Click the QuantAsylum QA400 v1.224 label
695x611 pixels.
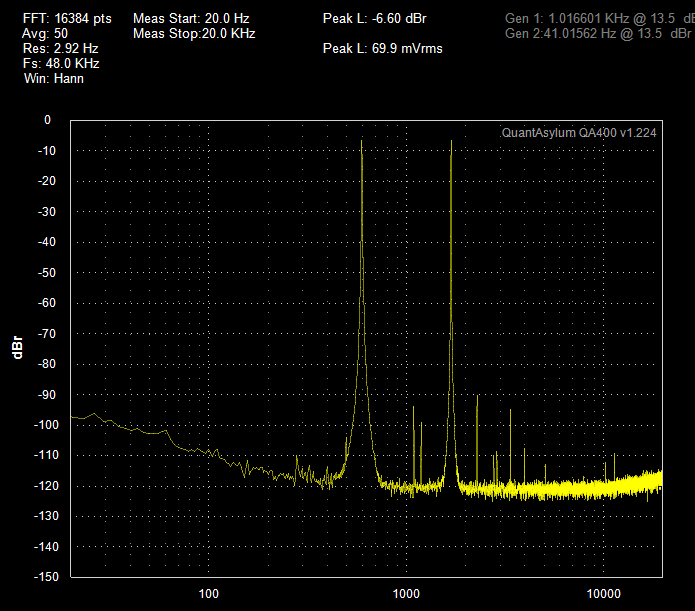click(579, 133)
